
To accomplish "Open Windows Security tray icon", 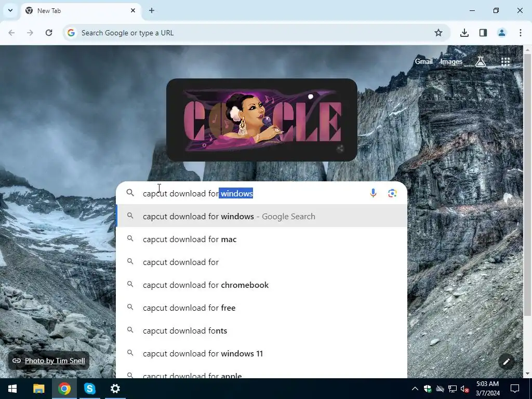I will [428, 389].
